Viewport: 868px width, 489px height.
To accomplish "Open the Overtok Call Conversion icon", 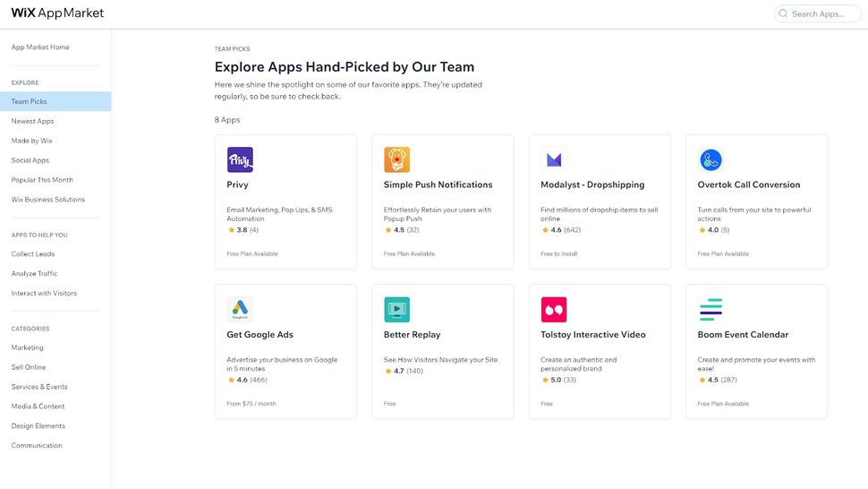I will [711, 159].
